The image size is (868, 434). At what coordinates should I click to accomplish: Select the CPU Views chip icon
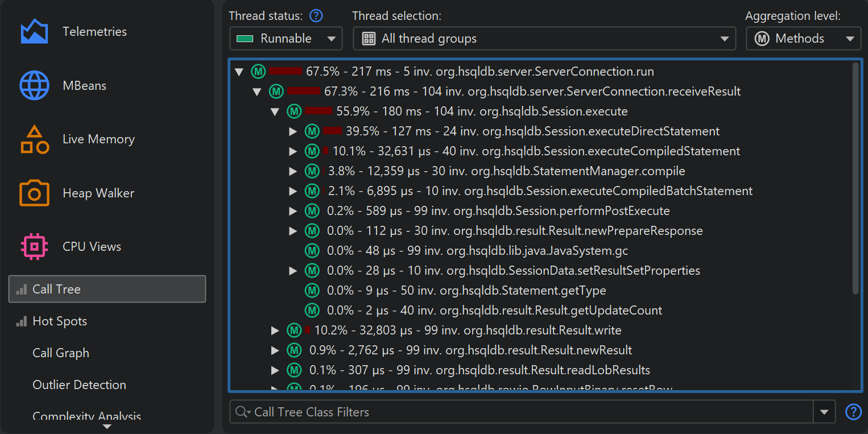click(x=34, y=247)
